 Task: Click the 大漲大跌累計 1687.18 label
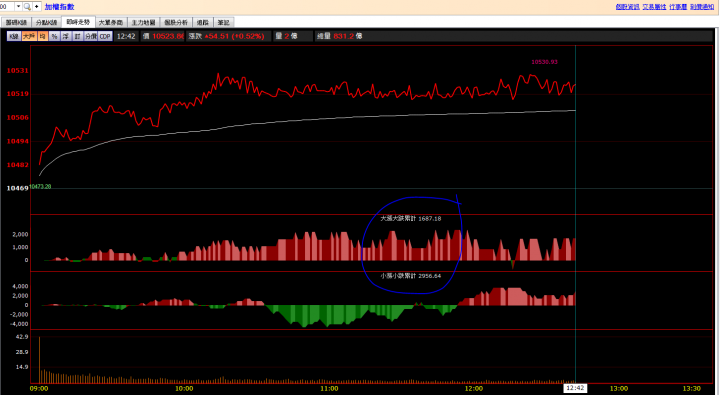[x=411, y=219]
